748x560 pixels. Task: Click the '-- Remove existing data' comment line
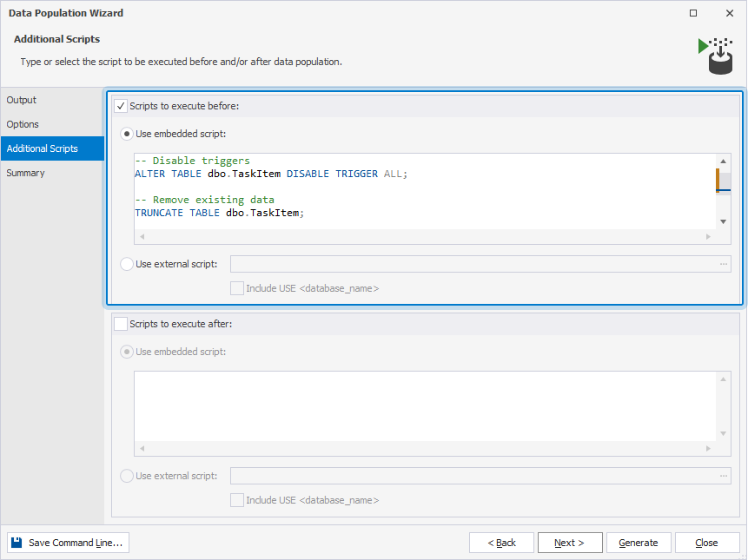pyautogui.click(x=205, y=200)
